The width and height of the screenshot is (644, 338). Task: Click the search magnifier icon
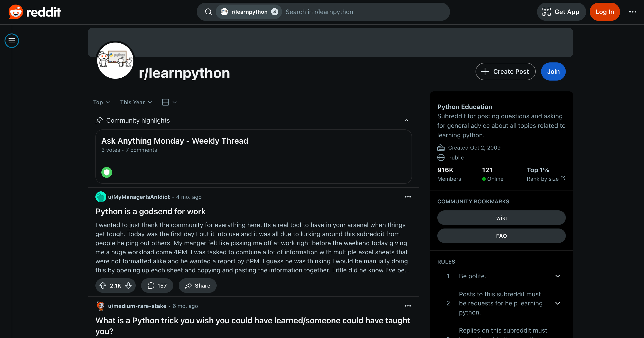208,12
